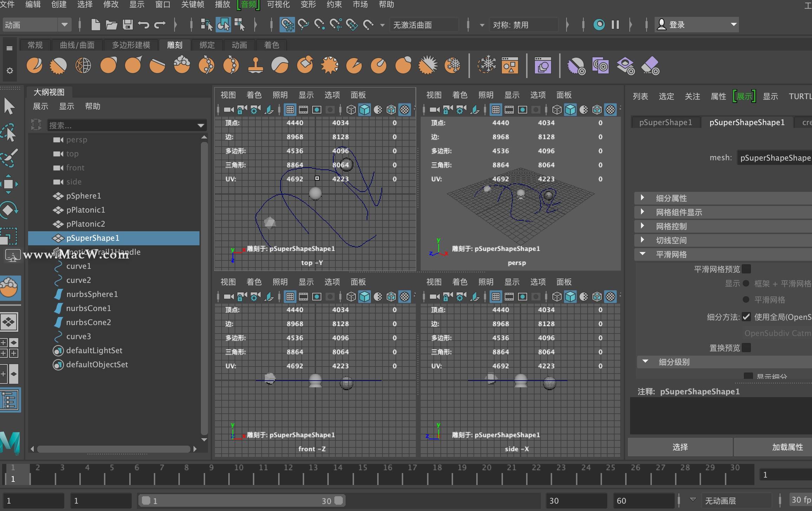Toggle 平滑网格预览 checkbox
Image resolution: width=812 pixels, height=511 pixels.
click(742, 269)
